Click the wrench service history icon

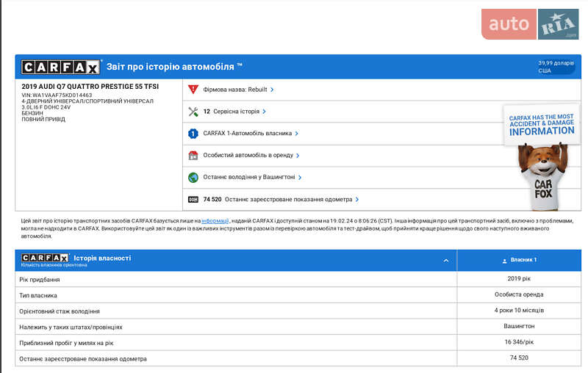click(x=193, y=112)
